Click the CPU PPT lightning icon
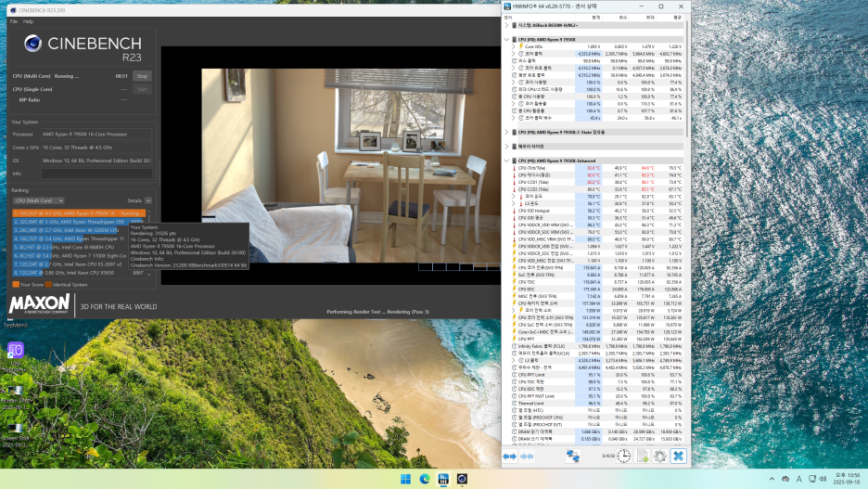 [515, 339]
